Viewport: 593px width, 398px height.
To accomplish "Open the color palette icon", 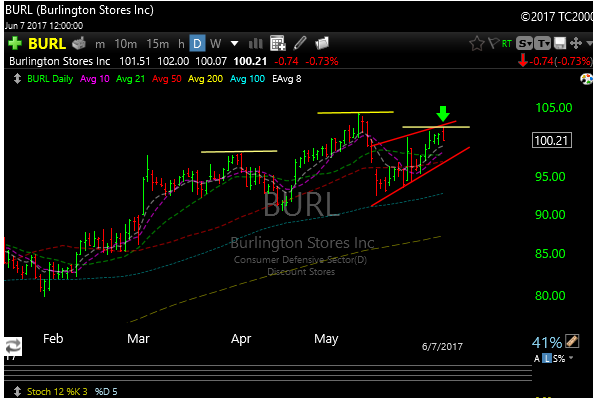I will (x=586, y=79).
